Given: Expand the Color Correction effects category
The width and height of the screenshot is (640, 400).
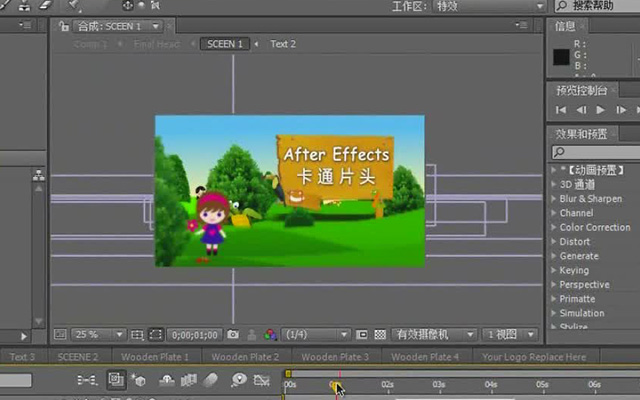Looking at the screenshot, I should [595, 227].
